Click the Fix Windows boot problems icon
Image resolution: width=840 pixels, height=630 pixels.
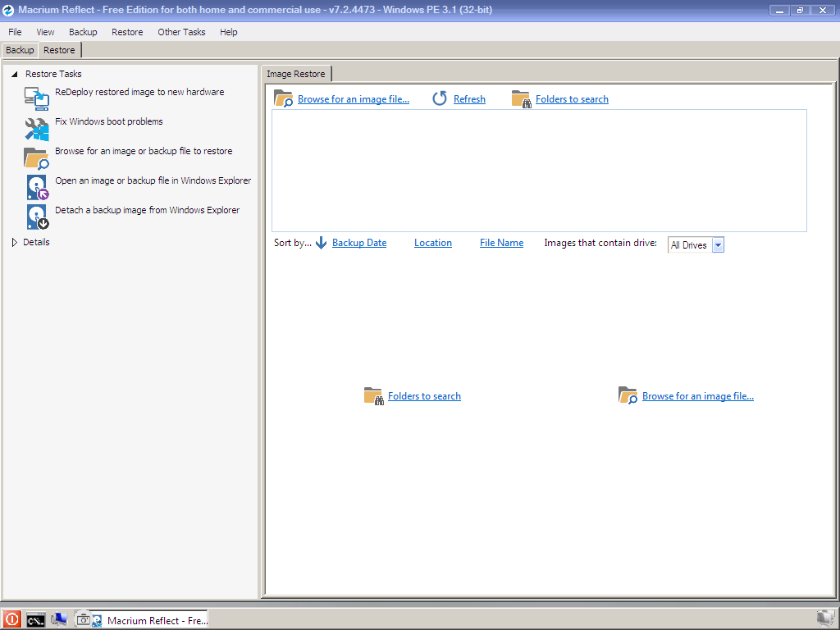tap(36, 129)
